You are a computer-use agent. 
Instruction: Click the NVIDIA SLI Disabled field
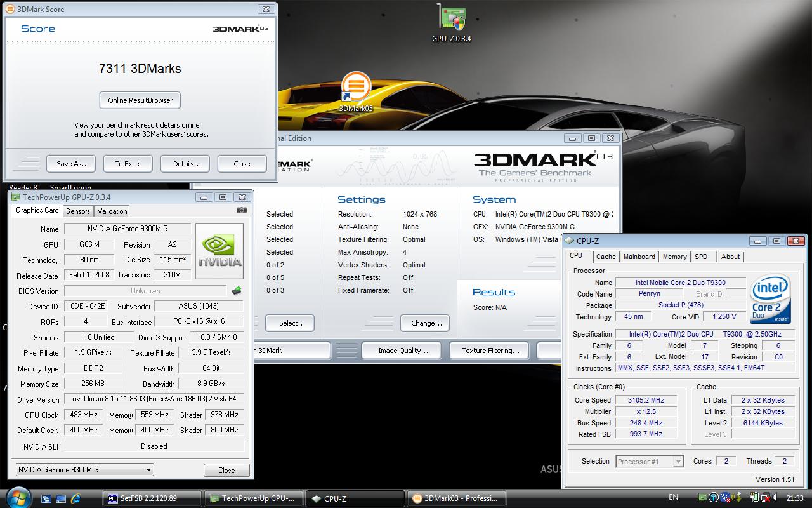point(154,446)
